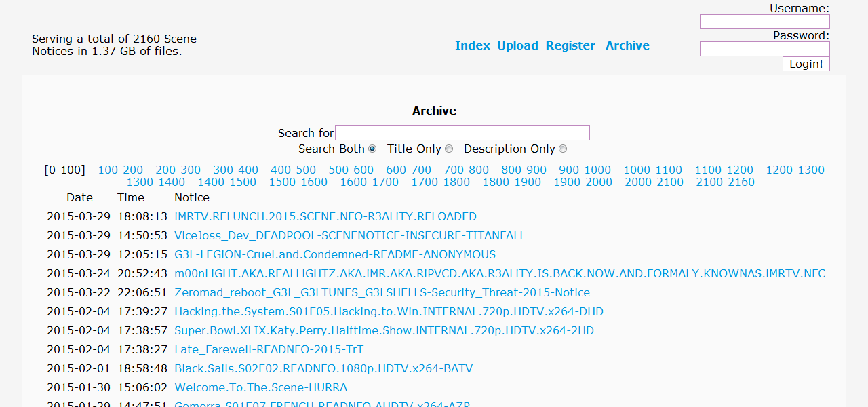
Task: Open last page 2100-2160
Action: 725,182
